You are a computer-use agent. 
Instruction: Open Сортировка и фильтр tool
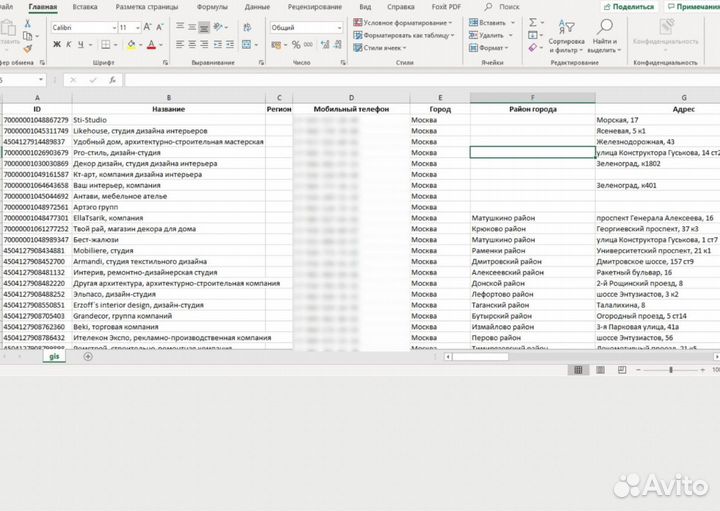click(566, 36)
